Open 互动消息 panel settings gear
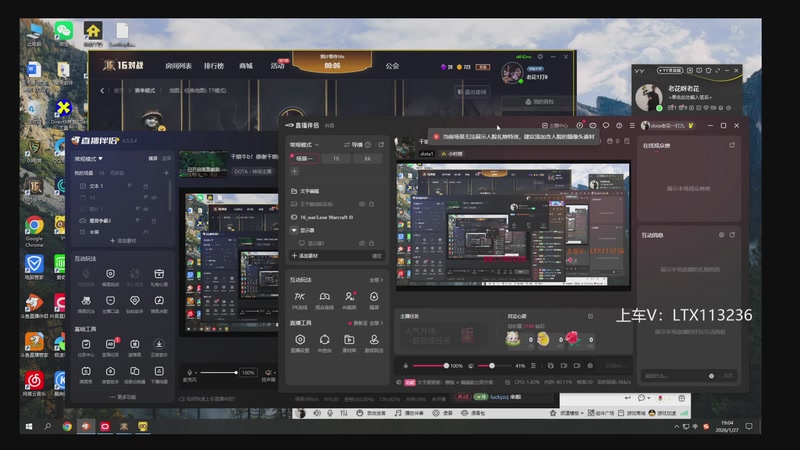 click(721, 235)
